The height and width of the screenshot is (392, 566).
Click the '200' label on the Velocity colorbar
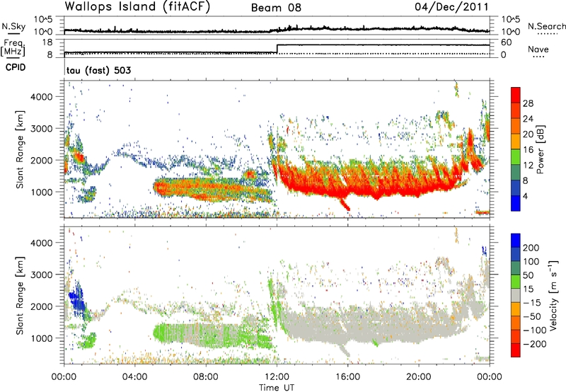point(531,248)
